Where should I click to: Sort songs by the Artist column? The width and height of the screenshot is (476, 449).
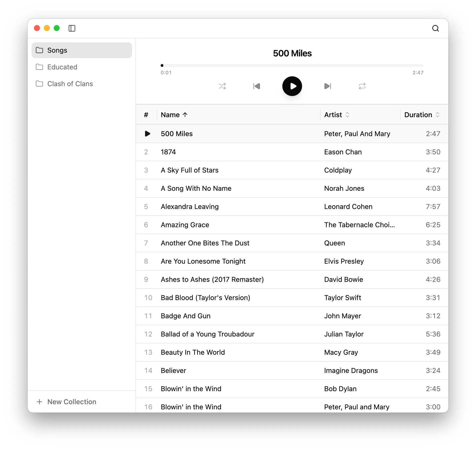tap(337, 115)
